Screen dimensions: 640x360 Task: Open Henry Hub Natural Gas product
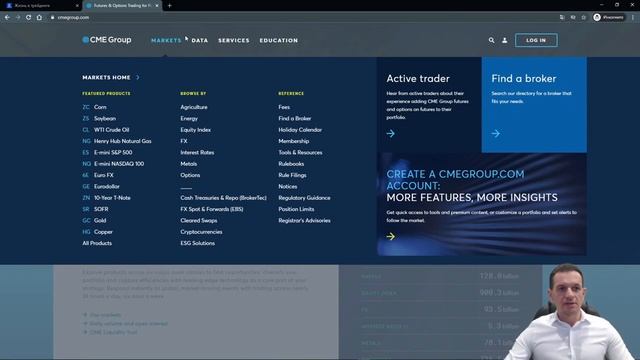click(x=122, y=141)
